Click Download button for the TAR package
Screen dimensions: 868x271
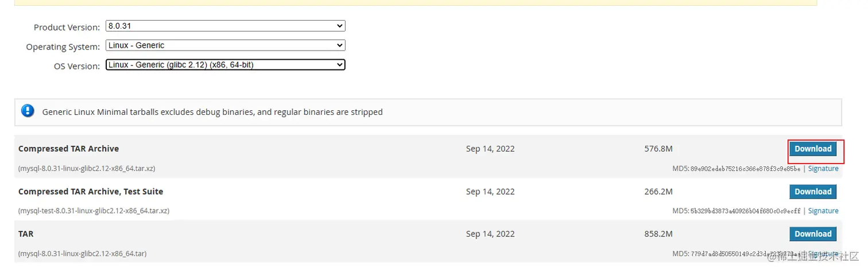(x=812, y=234)
